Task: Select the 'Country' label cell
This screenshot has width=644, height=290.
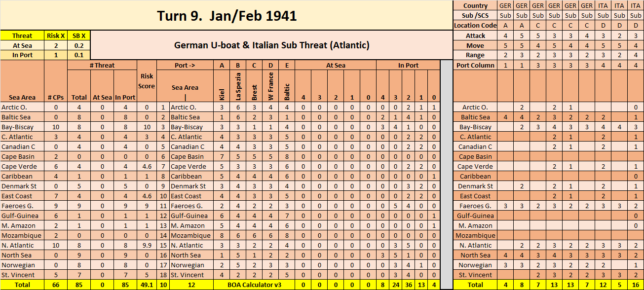Action: pyautogui.click(x=475, y=6)
